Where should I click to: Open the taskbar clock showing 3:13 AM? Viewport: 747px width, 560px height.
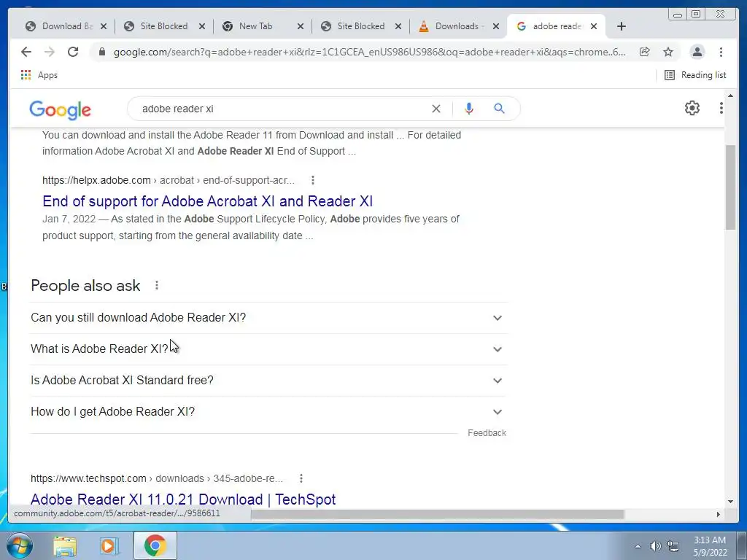coord(710,546)
